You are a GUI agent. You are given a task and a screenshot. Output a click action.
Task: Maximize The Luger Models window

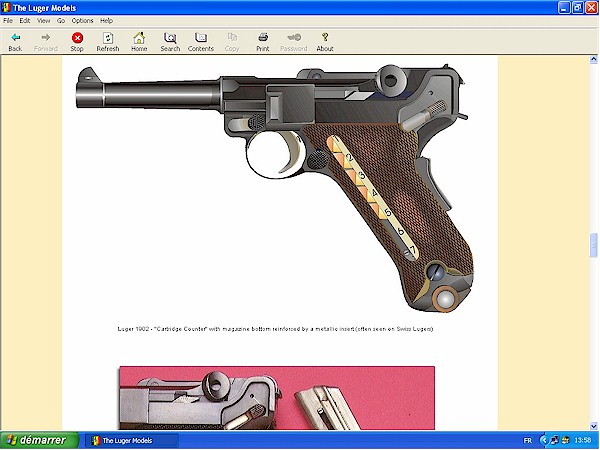(578, 8)
